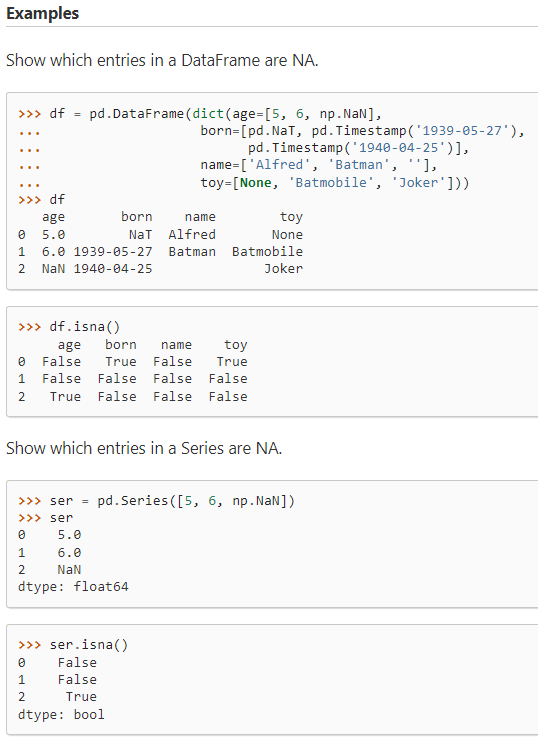Click the code line 'df = pd.DataFrame(dict(age=[5, 6, np.NaN],'
The height and width of the screenshot is (742, 538).
215,114
